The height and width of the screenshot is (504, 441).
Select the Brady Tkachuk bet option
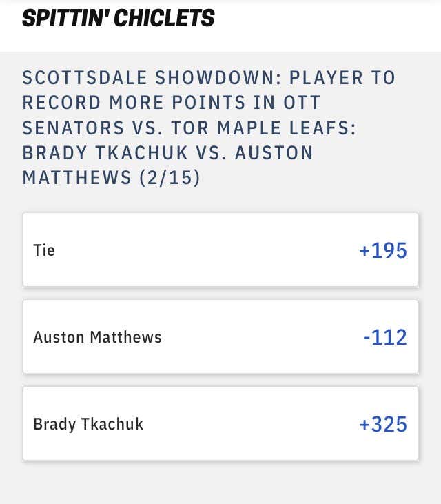(x=220, y=423)
